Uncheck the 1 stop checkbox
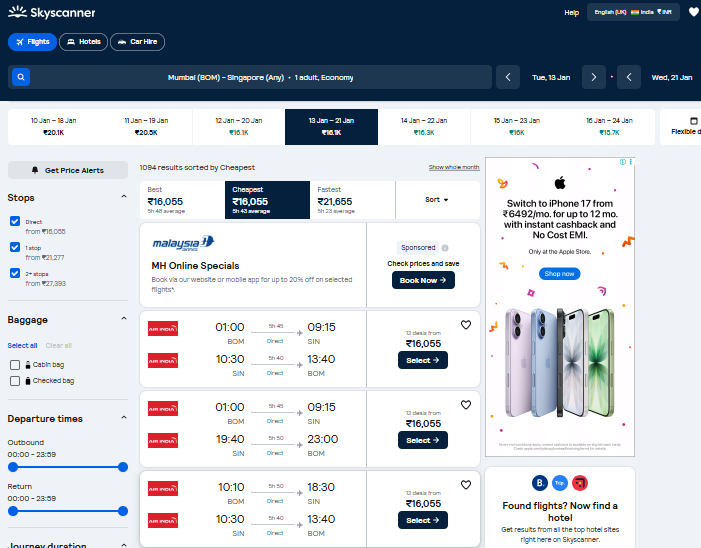701x548 pixels. pos(15,247)
